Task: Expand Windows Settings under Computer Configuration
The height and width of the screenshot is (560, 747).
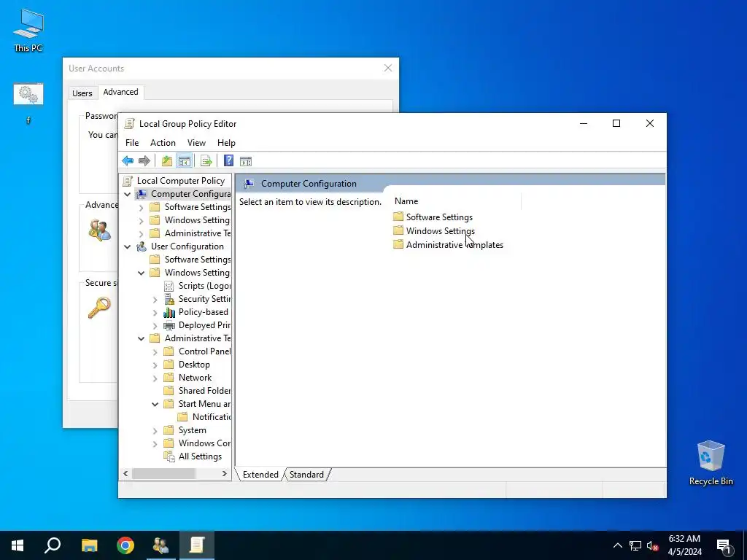Action: [141, 220]
